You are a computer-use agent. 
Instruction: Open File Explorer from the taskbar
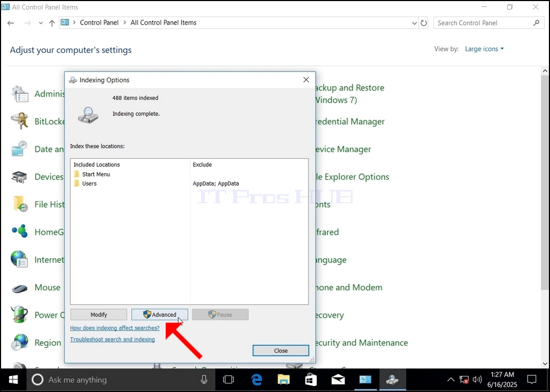coord(284,380)
